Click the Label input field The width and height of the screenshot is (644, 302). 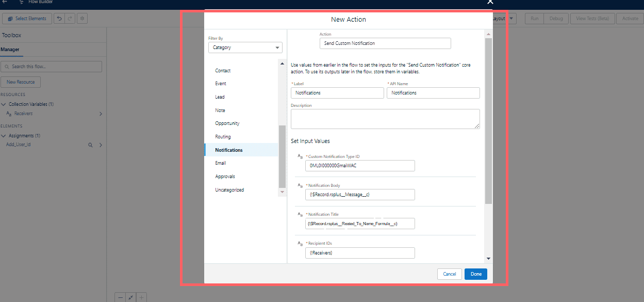coord(337,93)
